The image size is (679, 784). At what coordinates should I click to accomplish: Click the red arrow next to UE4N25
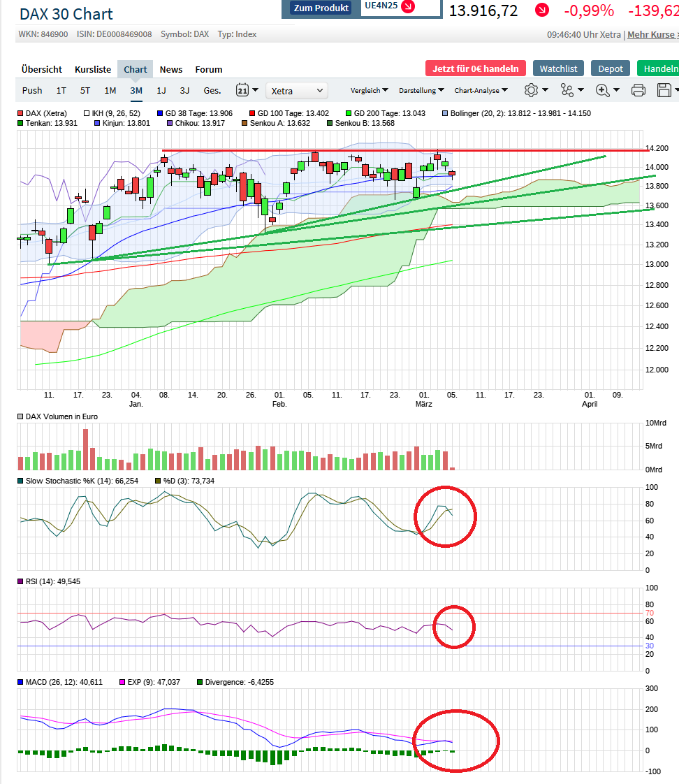(x=408, y=7)
